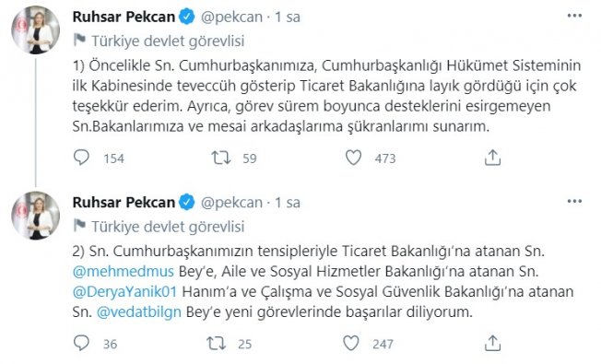
Task: Open Ruhsar Pekcan's avatar on first tweet
Action: (x=36, y=29)
